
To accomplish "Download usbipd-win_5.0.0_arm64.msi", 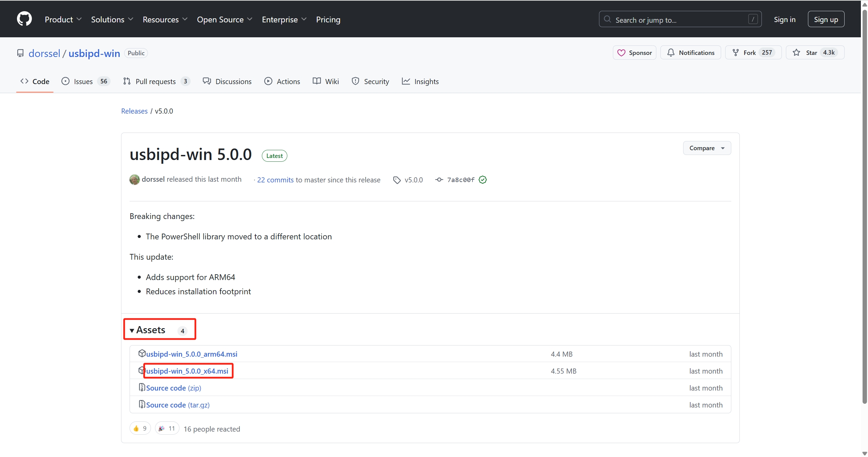I will pos(192,354).
